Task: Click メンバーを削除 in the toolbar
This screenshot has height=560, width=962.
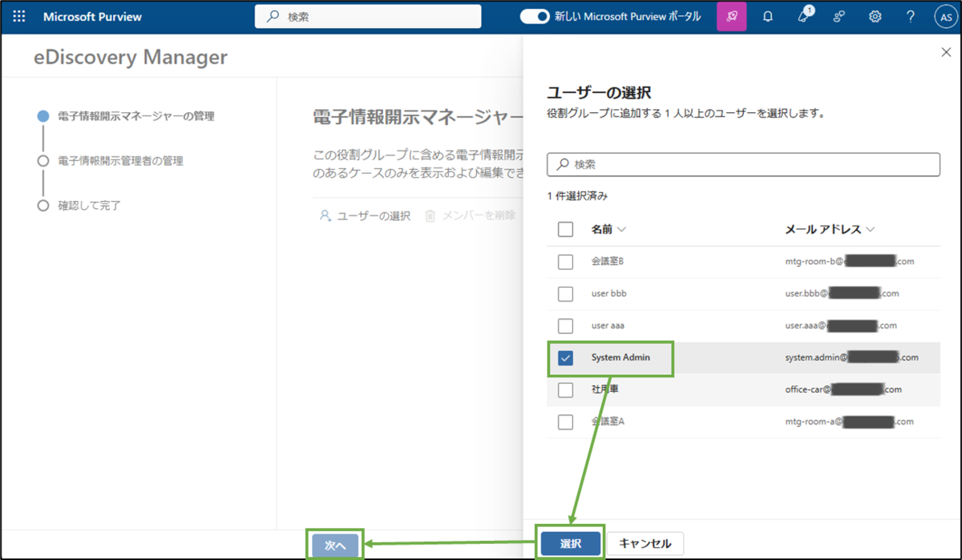Action: click(479, 216)
